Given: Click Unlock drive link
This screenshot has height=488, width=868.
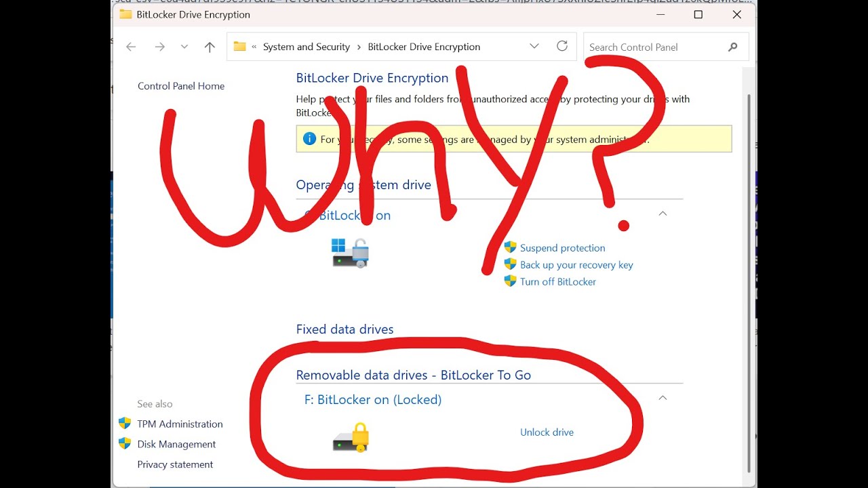Looking at the screenshot, I should pyautogui.click(x=547, y=432).
